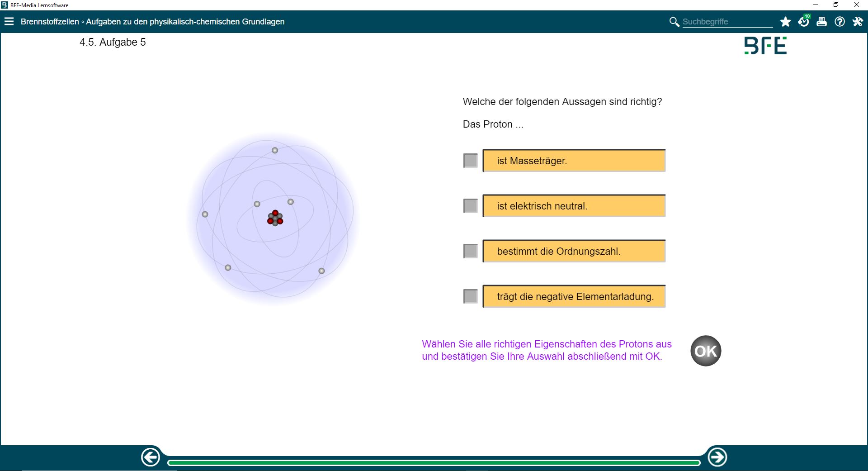Enable checkbox for 'bestimmt die Ordnungszahl.'
The height and width of the screenshot is (471, 868).
coord(470,251)
